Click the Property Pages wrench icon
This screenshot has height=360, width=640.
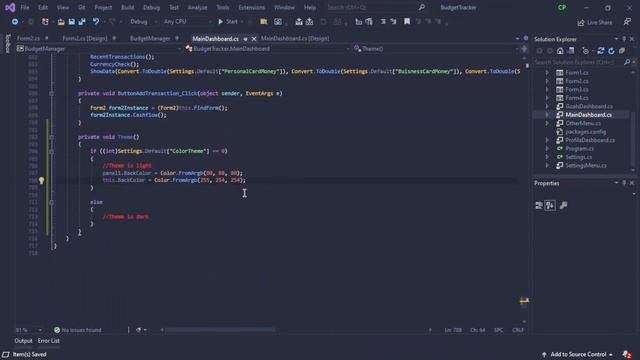563,205
